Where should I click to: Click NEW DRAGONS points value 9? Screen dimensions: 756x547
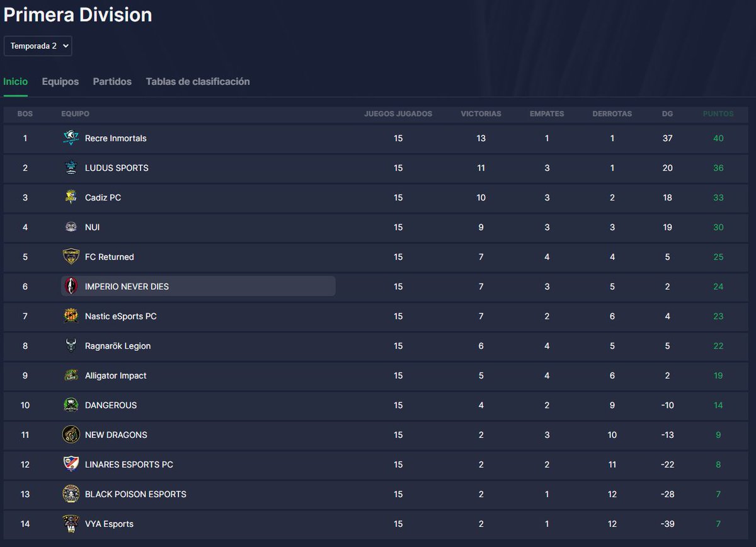tap(718, 434)
